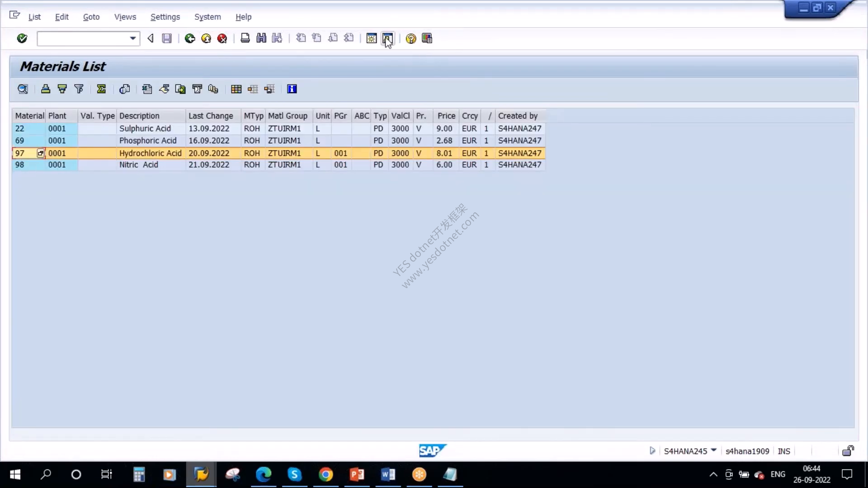The width and height of the screenshot is (868, 488).
Task: Click the red Cancel icon
Action: pyautogui.click(x=222, y=38)
